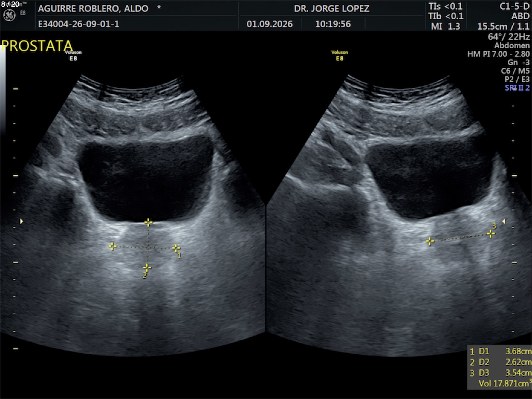Select the PROSTATA annotation label
The width and height of the screenshot is (532, 399).
37,46
